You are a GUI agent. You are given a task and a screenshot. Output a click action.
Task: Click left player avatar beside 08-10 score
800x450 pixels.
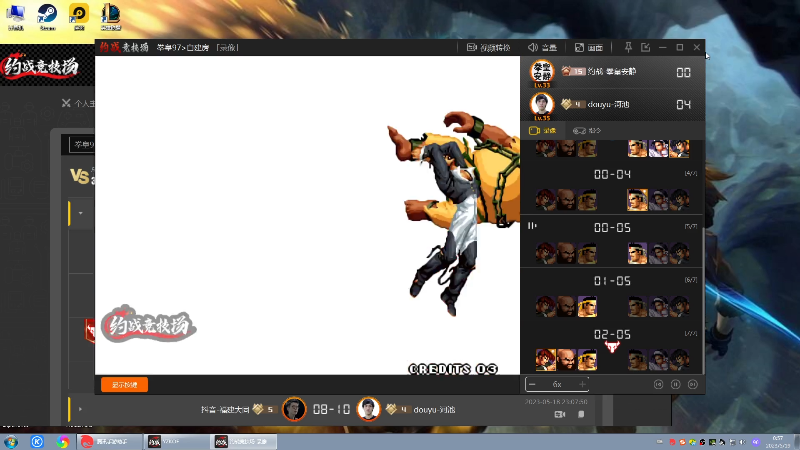coord(294,409)
